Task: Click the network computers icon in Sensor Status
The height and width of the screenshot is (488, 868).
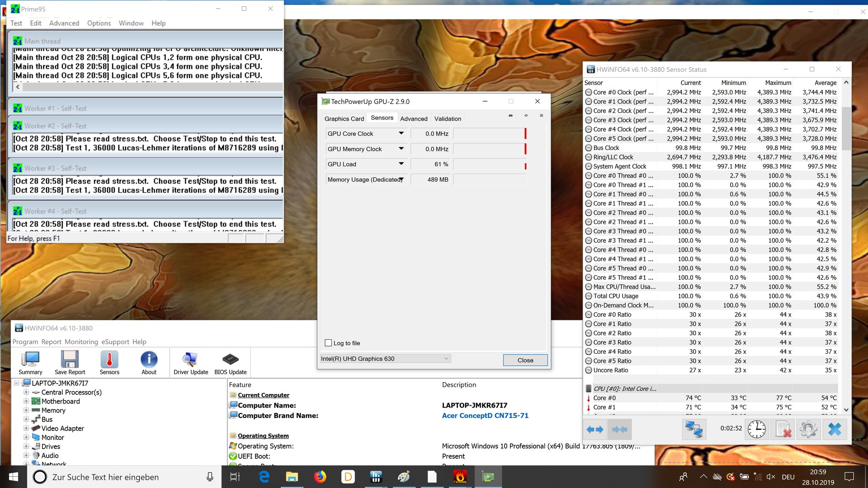Action: tap(693, 429)
